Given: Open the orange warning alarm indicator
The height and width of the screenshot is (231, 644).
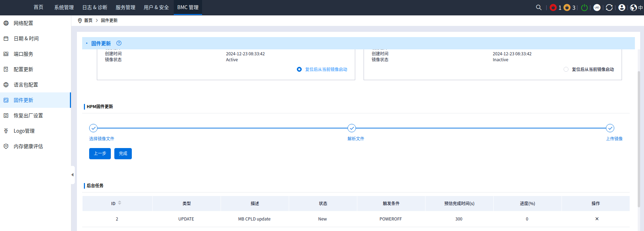Looking at the screenshot, I should [x=567, y=7].
